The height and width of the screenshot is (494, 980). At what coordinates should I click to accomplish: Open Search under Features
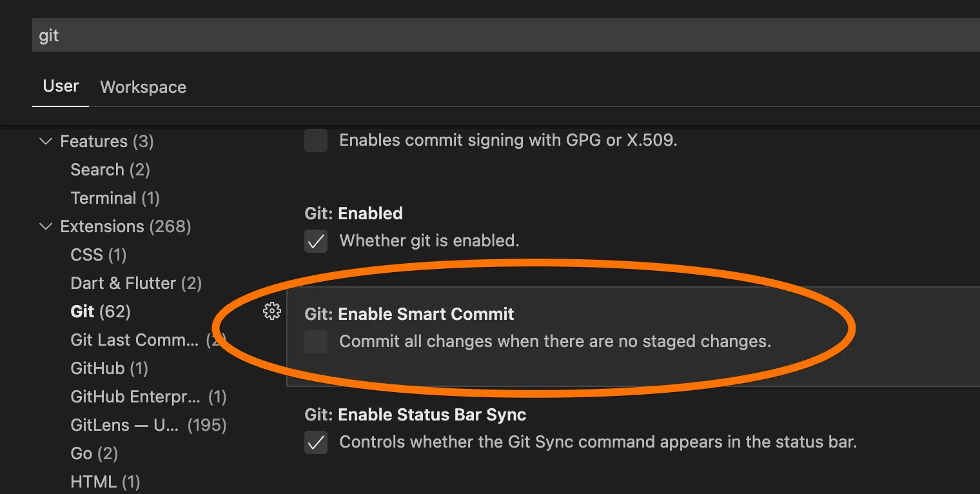coord(110,170)
